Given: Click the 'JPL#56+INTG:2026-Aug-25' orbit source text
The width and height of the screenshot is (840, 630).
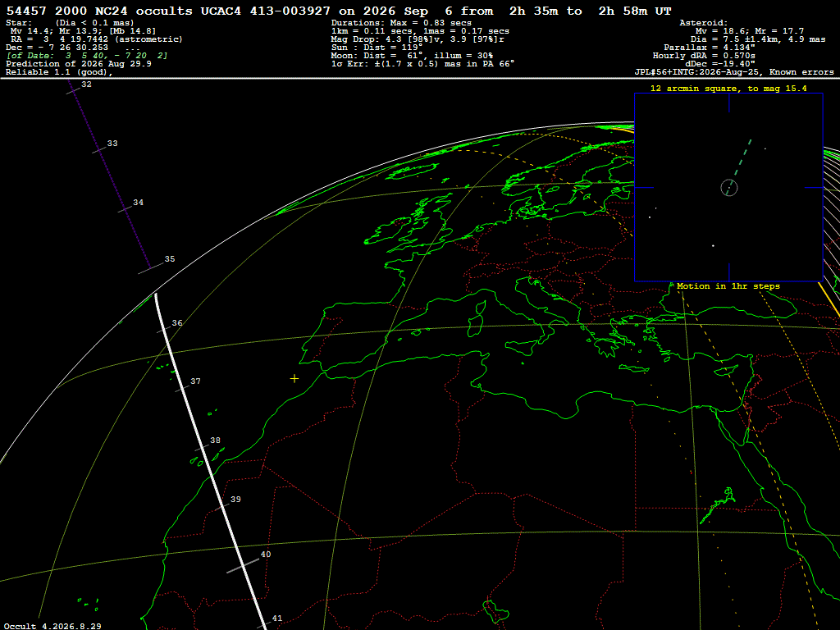Looking at the screenshot, I should click(x=701, y=72).
